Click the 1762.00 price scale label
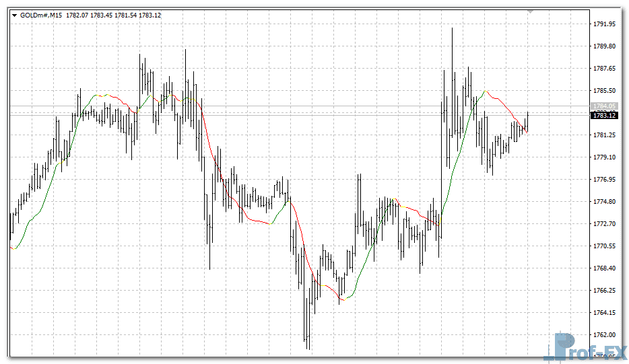This screenshot has width=629, height=364. click(605, 335)
